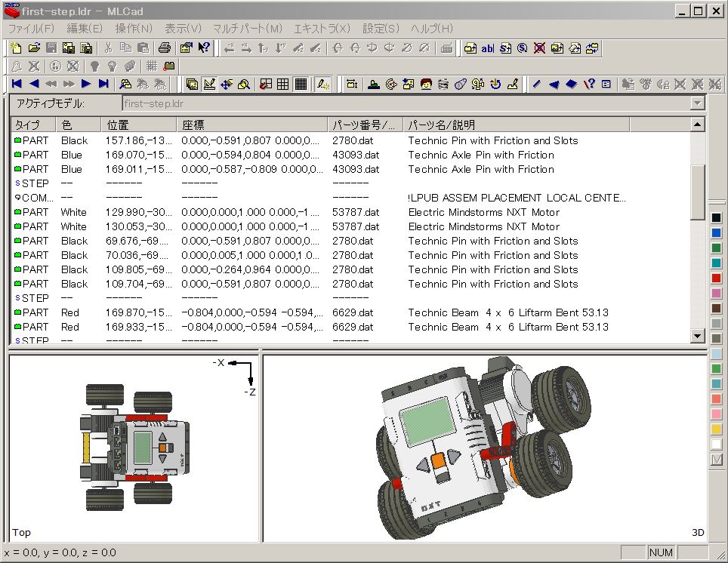Select the Red Liftarm at 169.933,-15...
Screen dimensions: 728x563
coord(350,327)
